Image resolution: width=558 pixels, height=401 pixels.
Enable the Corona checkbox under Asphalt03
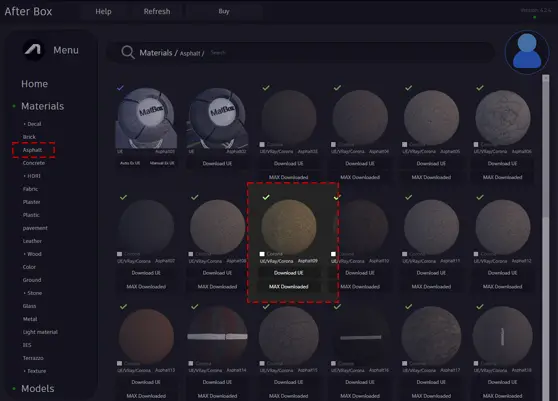click(262, 144)
